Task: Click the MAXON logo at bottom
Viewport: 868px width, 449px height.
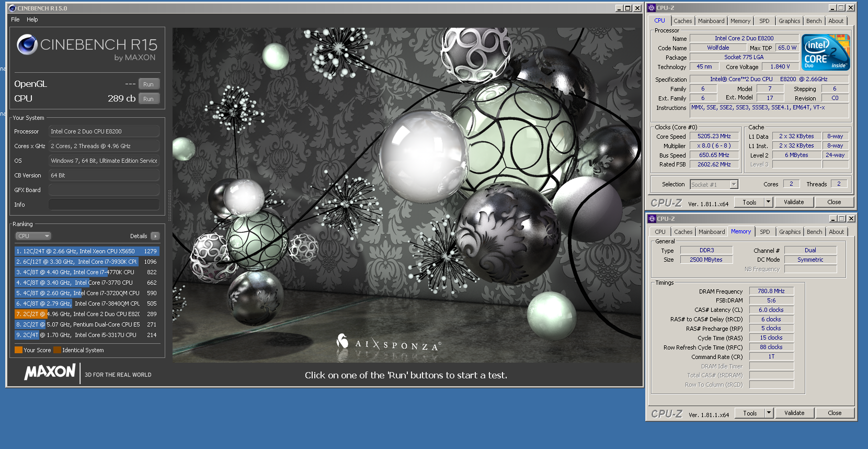Action: [x=50, y=372]
